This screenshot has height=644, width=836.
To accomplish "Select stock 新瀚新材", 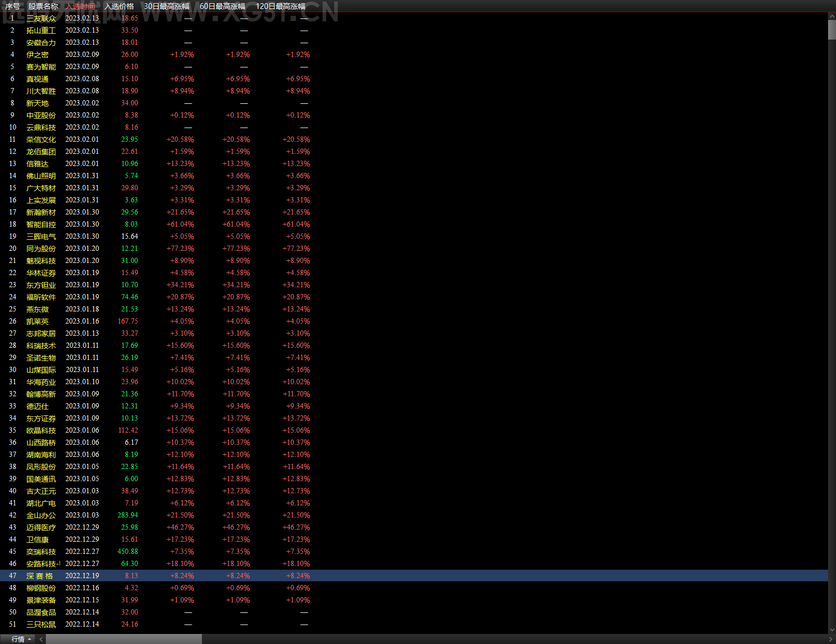I will point(41,212).
